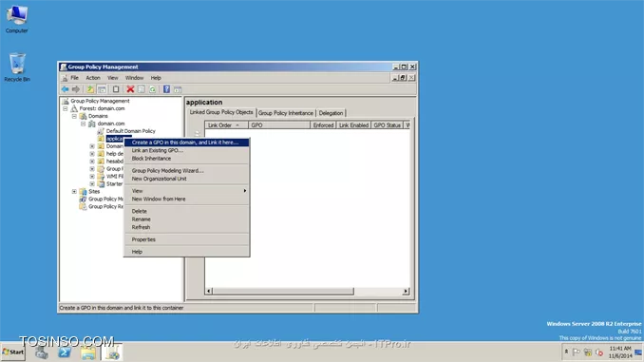Expand the help desk OU node
The image size is (644, 362).
click(x=92, y=154)
